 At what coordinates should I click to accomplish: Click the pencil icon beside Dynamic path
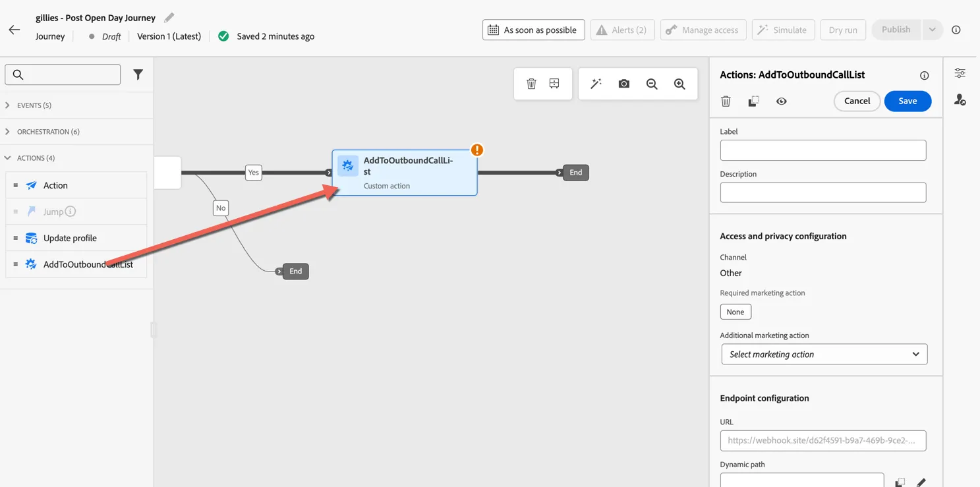pyautogui.click(x=921, y=483)
